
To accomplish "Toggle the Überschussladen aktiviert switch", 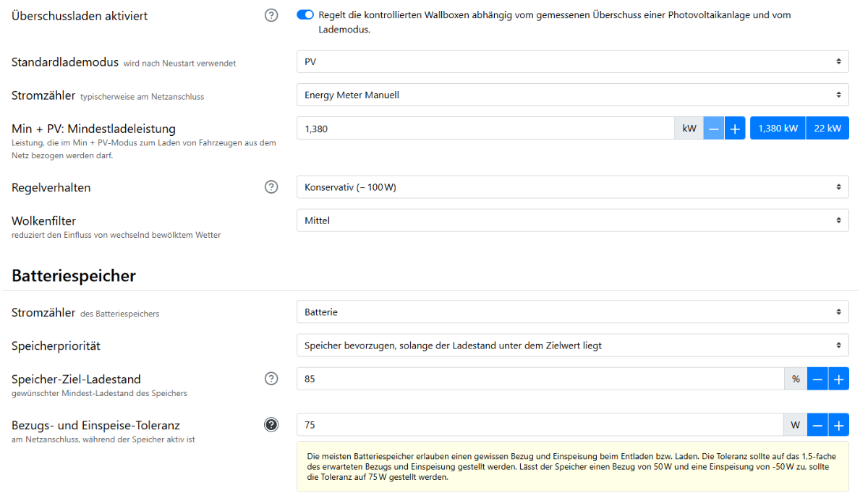I will pos(305,15).
